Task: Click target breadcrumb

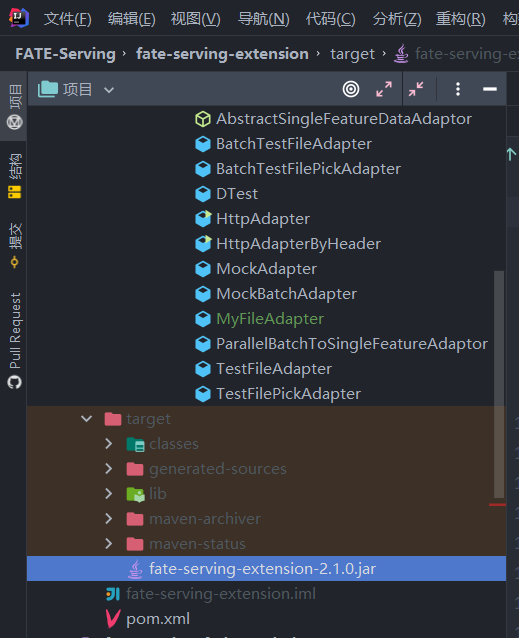Action: point(352,54)
